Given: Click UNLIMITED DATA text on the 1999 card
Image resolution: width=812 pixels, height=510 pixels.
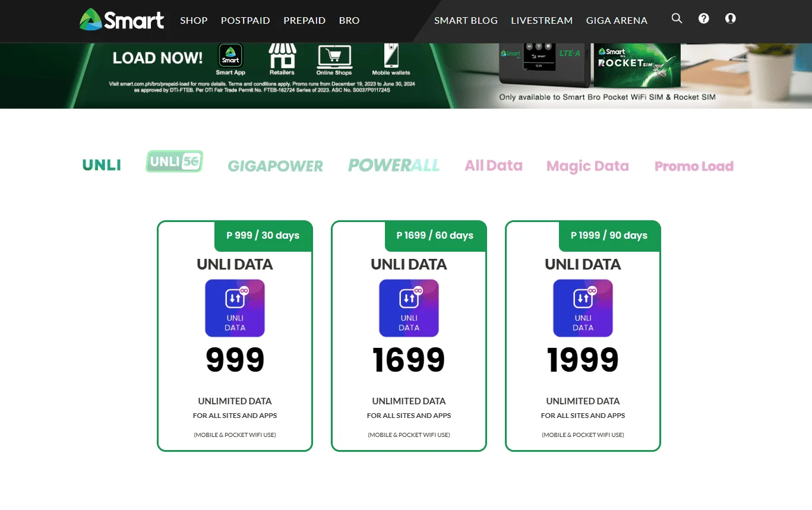Looking at the screenshot, I should (x=583, y=401).
